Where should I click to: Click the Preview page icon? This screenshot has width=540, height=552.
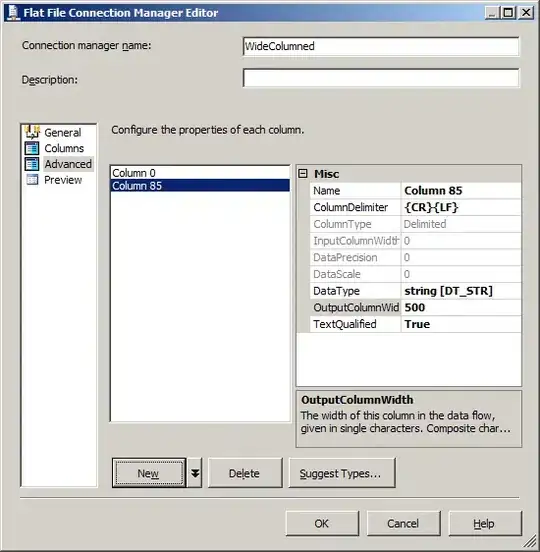pos(32,180)
